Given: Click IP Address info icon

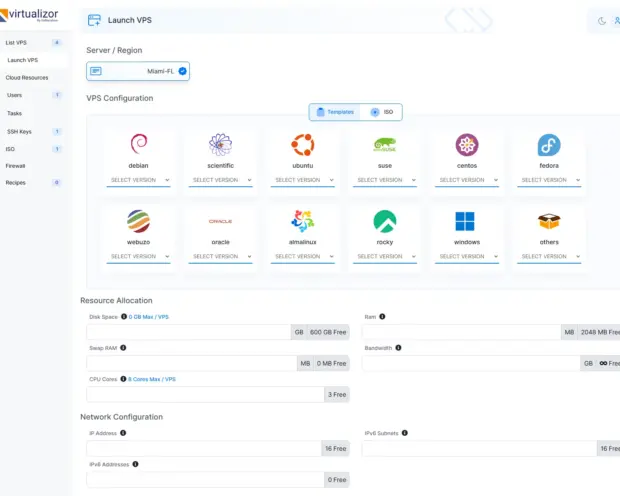Looking at the screenshot, I should pos(123,433).
